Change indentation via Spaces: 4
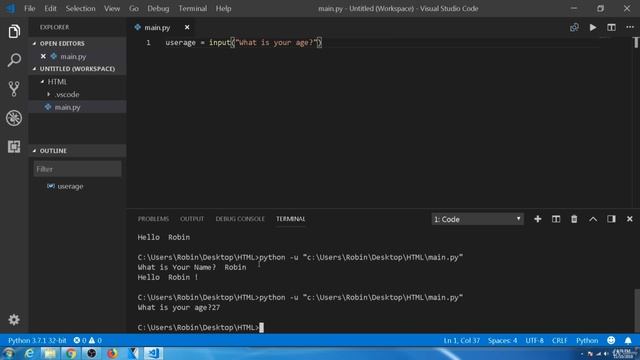This screenshot has height=360, width=640. tap(502, 340)
